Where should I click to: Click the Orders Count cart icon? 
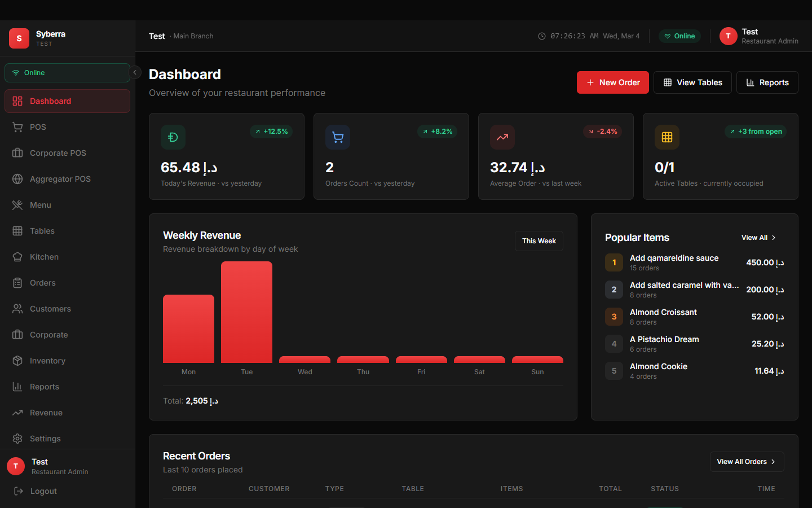(x=338, y=137)
